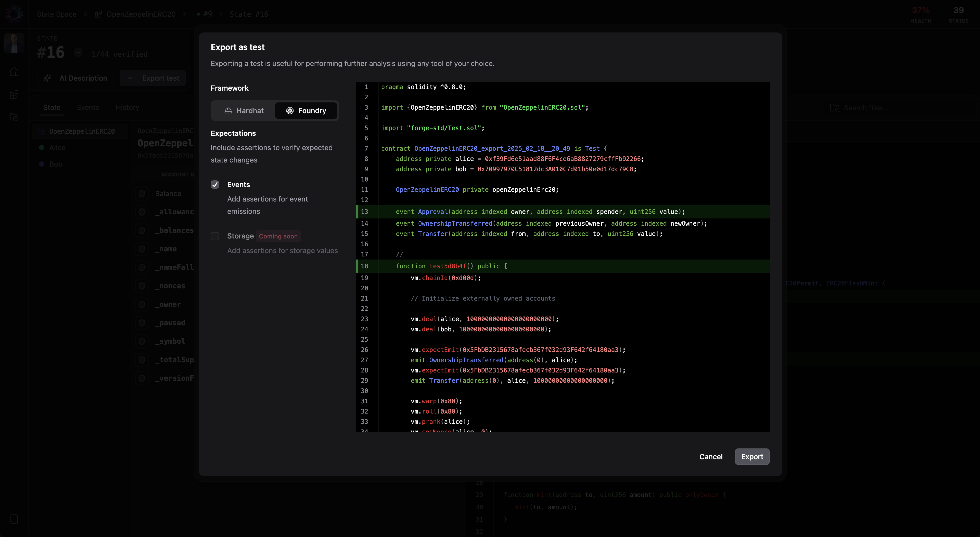980x537 pixels.
Task: Click the Export button
Action: pyautogui.click(x=752, y=456)
